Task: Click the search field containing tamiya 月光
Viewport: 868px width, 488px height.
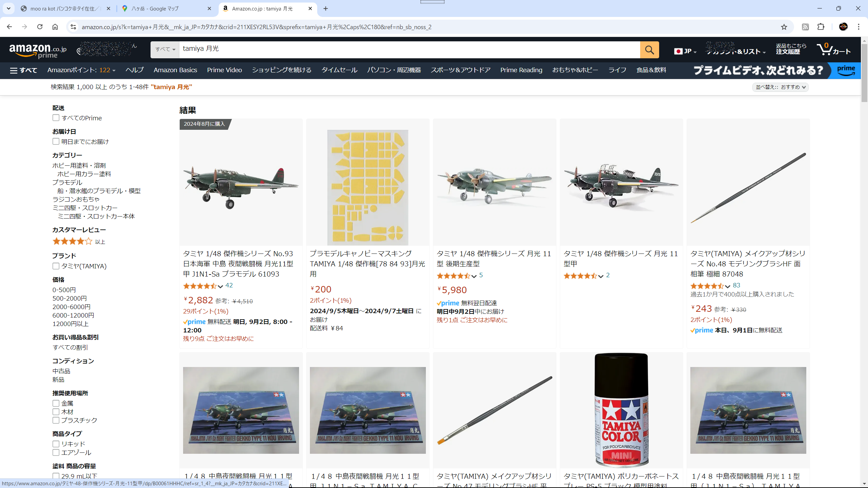Action: (x=410, y=50)
